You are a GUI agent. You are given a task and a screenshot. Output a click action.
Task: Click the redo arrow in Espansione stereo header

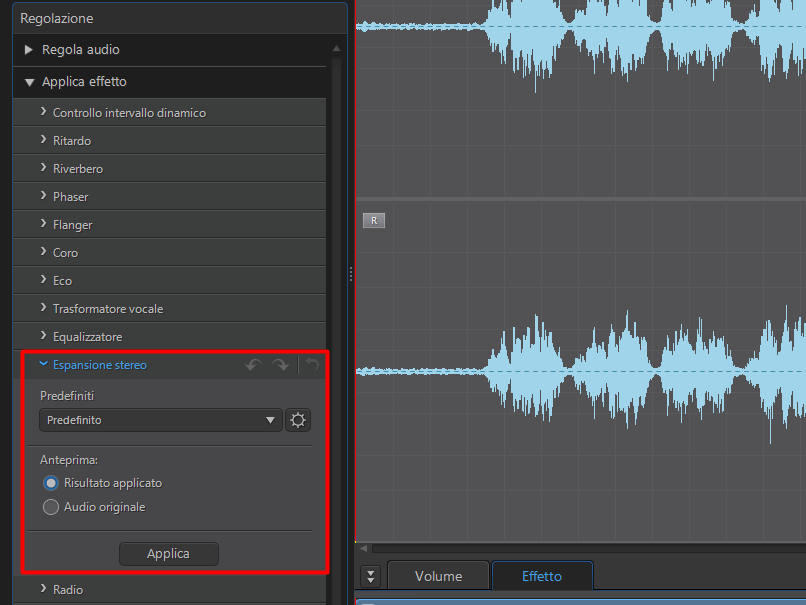click(x=281, y=365)
